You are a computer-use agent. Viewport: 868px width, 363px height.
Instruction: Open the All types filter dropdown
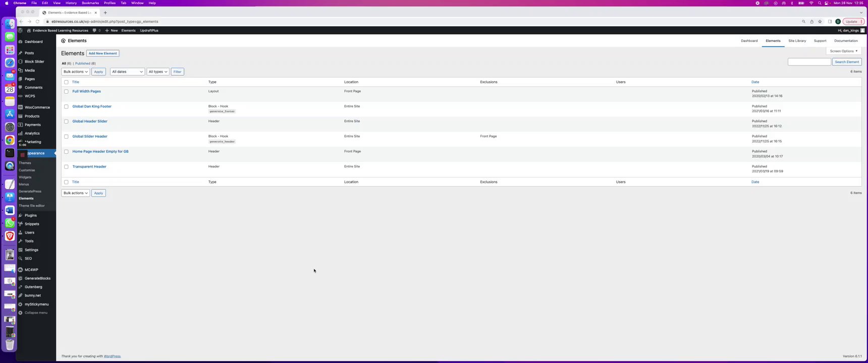tap(158, 72)
